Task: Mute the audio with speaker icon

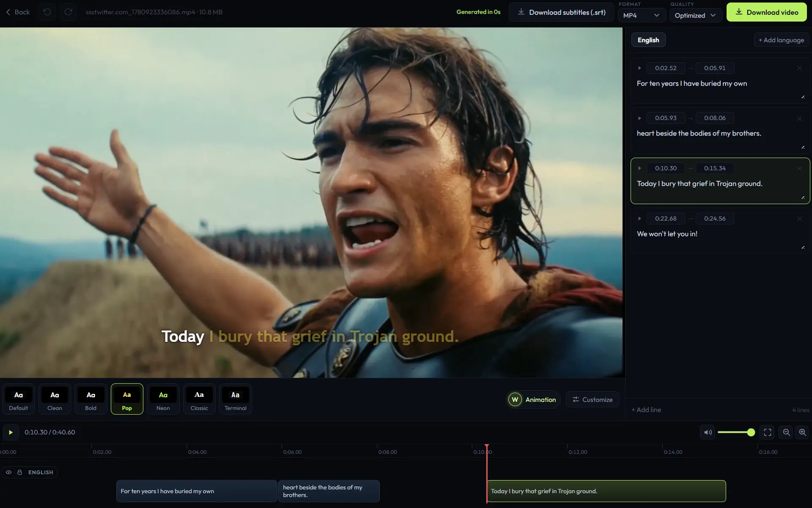Action: click(x=708, y=432)
